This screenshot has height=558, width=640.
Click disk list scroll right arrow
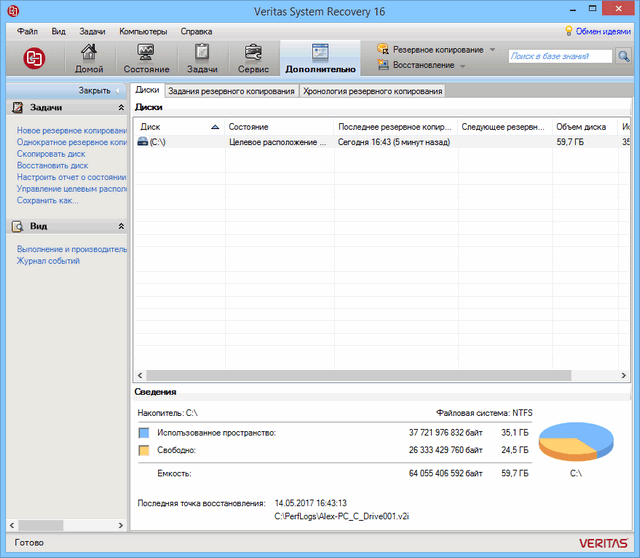tap(623, 375)
